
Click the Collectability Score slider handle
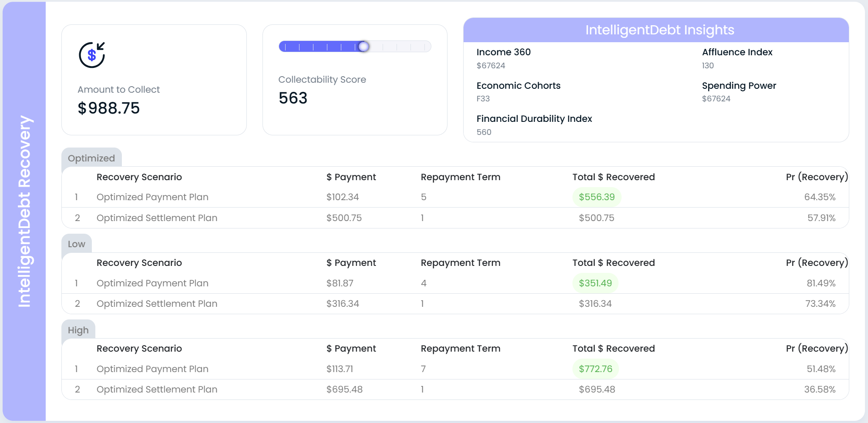pyautogui.click(x=363, y=47)
